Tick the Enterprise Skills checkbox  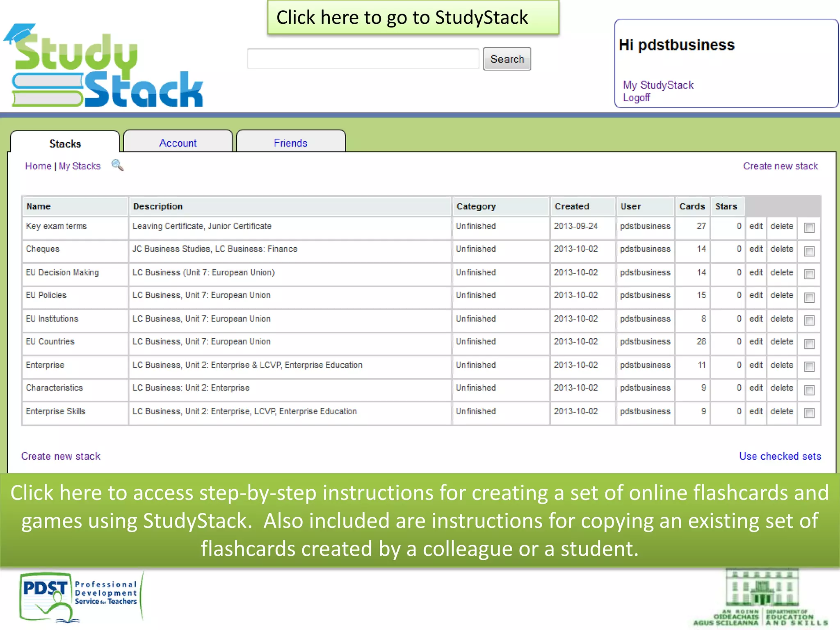click(809, 413)
